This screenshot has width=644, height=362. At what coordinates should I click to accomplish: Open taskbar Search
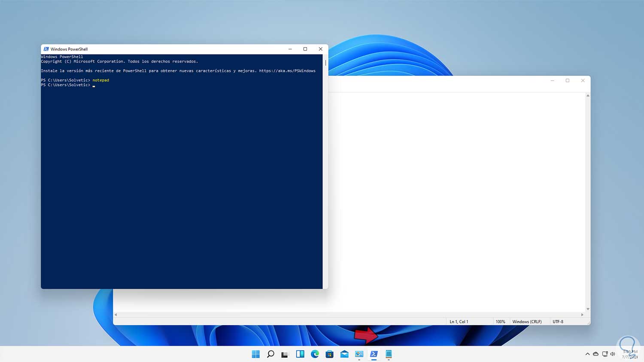(270, 354)
